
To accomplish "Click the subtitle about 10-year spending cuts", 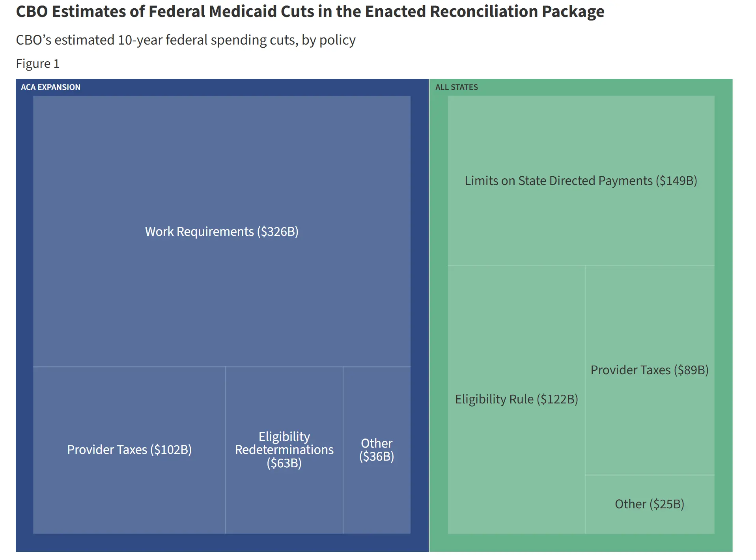I will 185,40.
